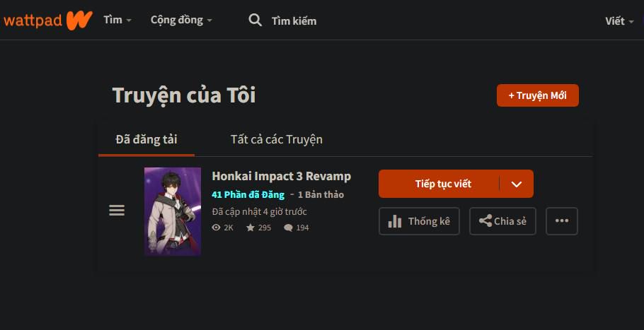Viewport: 644px width, 330px height.
Task: Click the Tiếp tục viết button
Action: [439, 184]
